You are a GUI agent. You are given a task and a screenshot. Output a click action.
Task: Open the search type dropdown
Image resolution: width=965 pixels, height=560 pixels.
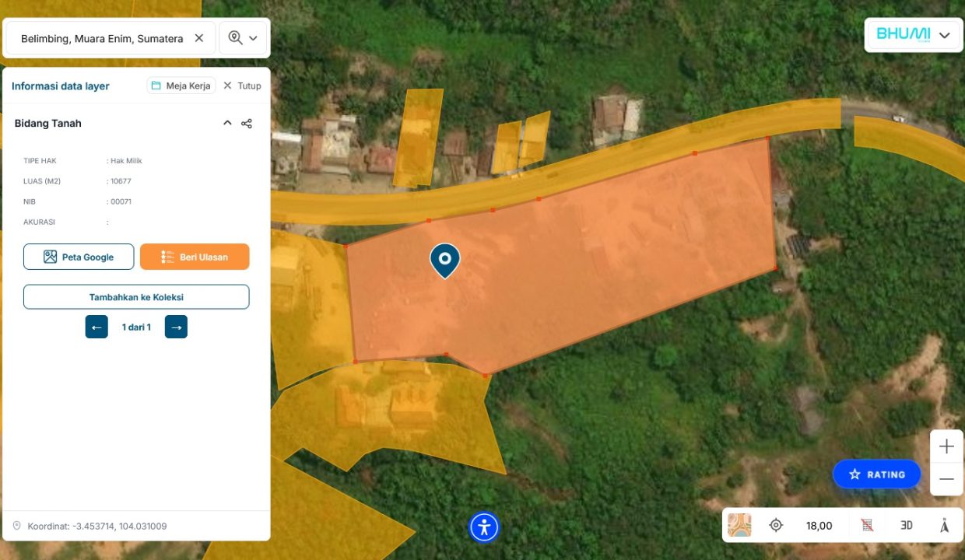tap(244, 38)
